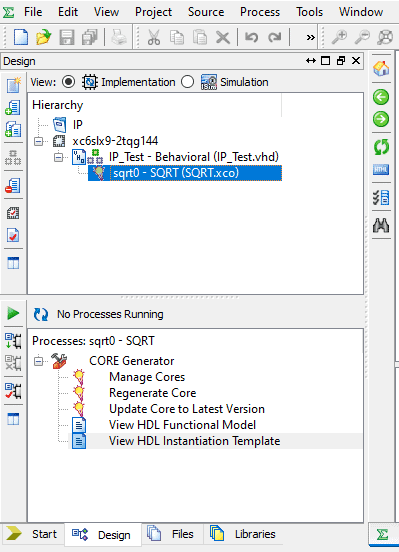Screen dimensions: 399x552
Task: Click the Rerun process icon with green arrow
Action: coord(13,341)
